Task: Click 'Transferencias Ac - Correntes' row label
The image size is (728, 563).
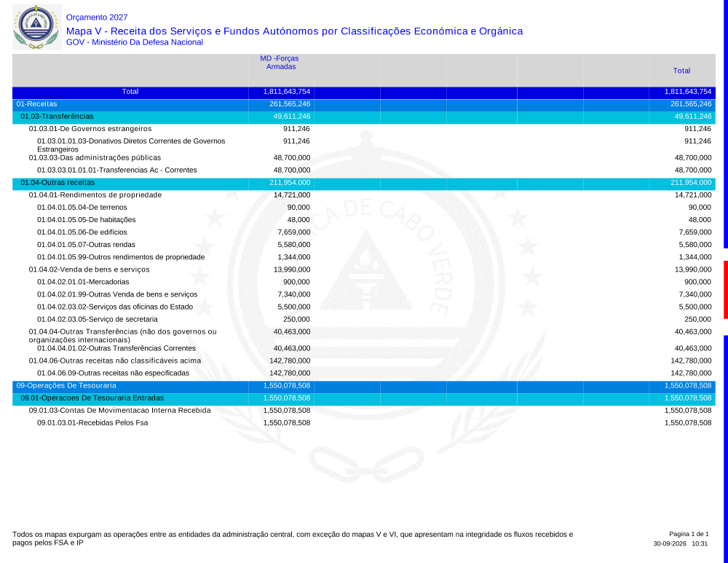Action: (117, 170)
